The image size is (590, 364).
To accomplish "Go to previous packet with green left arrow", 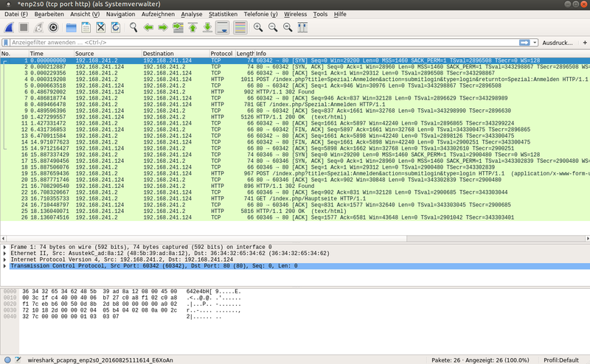I will tap(148, 27).
